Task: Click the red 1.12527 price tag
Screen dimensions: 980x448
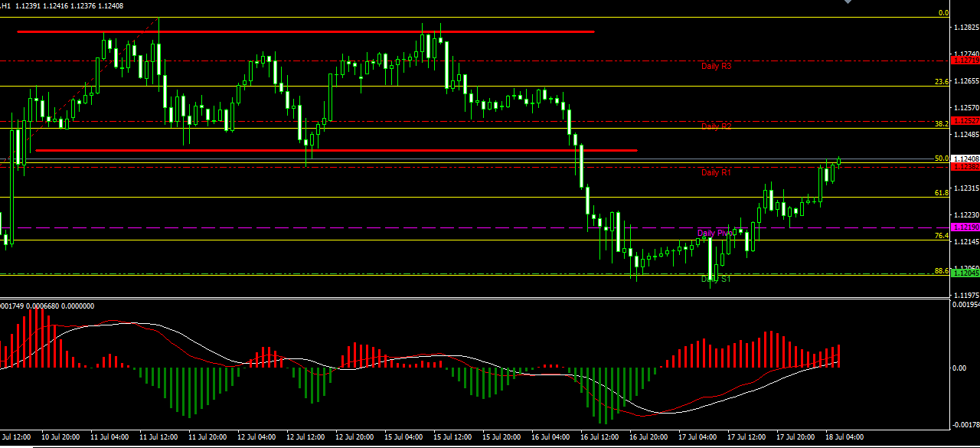Action: click(x=965, y=121)
